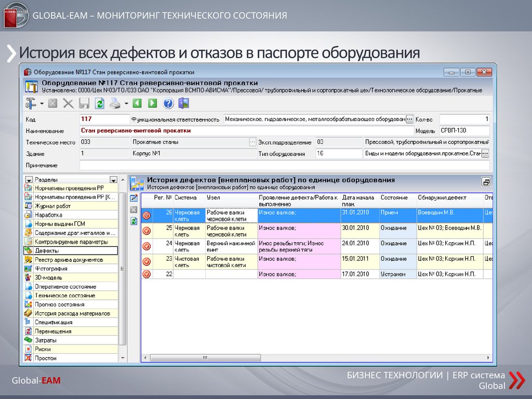
Task: Click the Обнаружил дефект column header
Action: 450,201
